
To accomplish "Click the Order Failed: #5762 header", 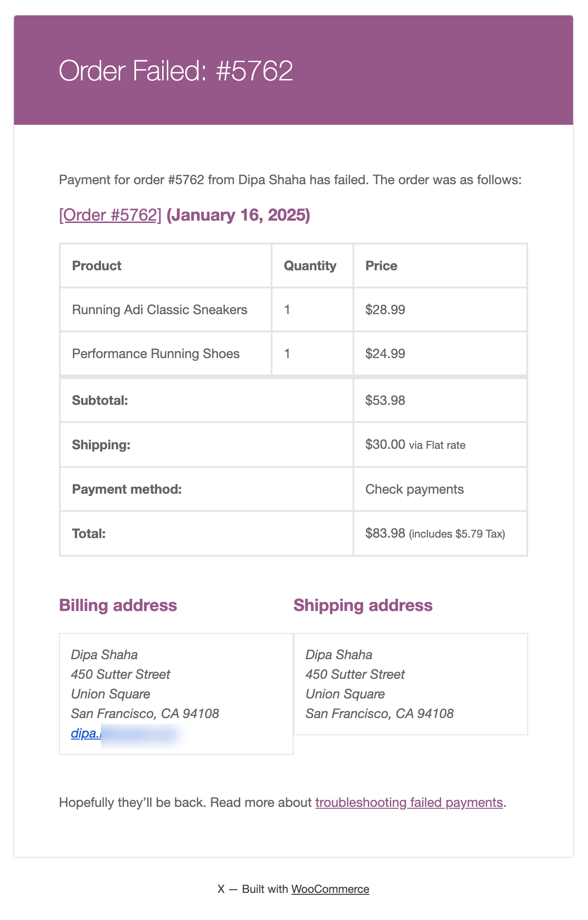I will click(x=176, y=71).
